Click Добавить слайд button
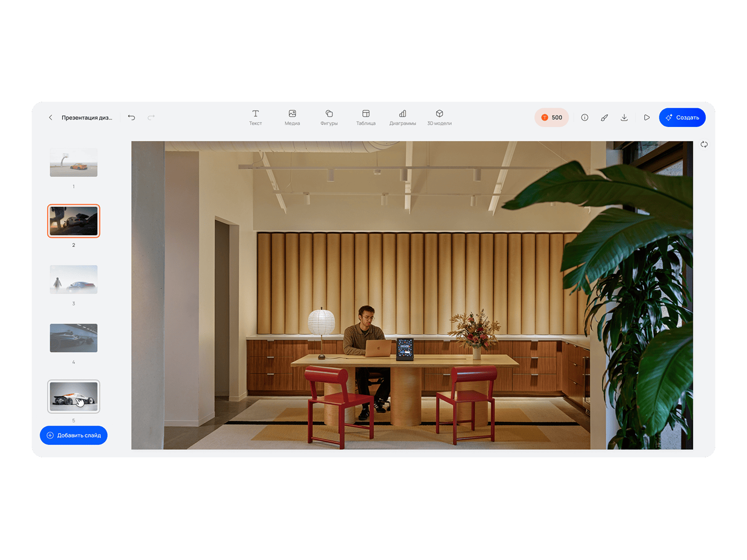 pyautogui.click(x=74, y=435)
